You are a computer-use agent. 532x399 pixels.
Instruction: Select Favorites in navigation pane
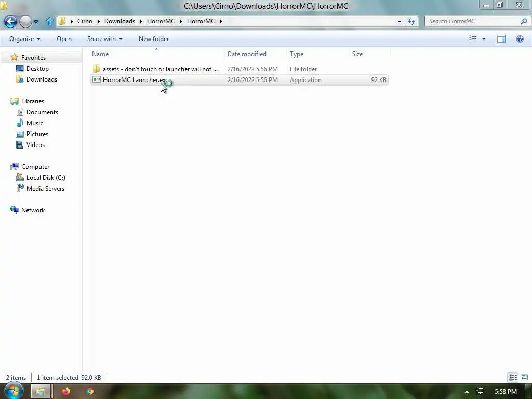point(33,57)
